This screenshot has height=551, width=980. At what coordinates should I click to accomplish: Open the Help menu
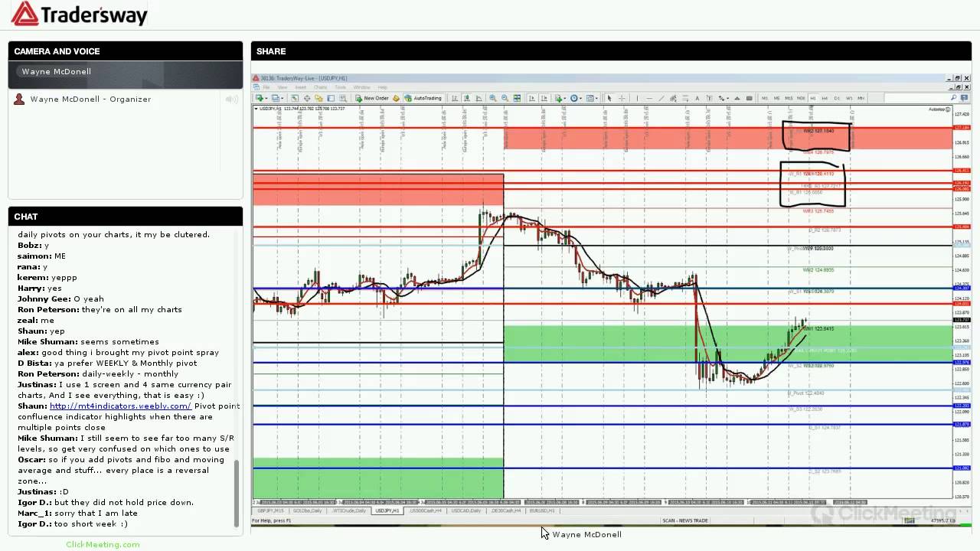pyautogui.click(x=382, y=87)
